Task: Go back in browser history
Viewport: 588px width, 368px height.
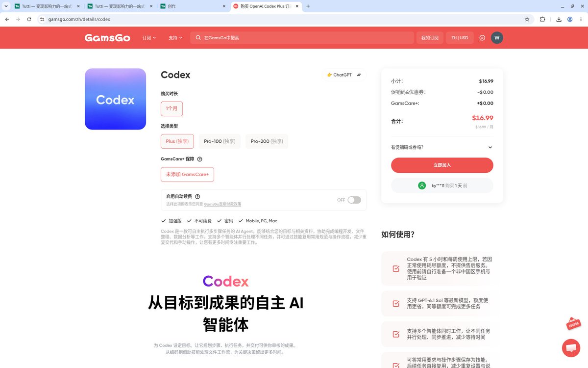Action: [7, 19]
